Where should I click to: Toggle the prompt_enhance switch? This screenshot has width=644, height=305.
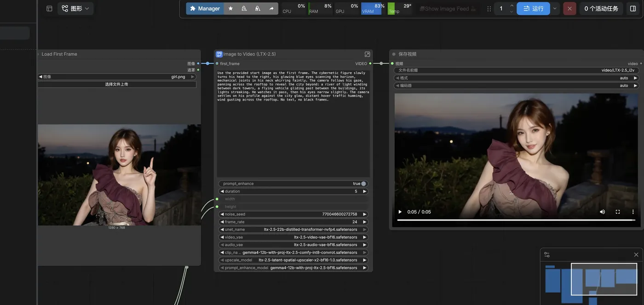363,184
